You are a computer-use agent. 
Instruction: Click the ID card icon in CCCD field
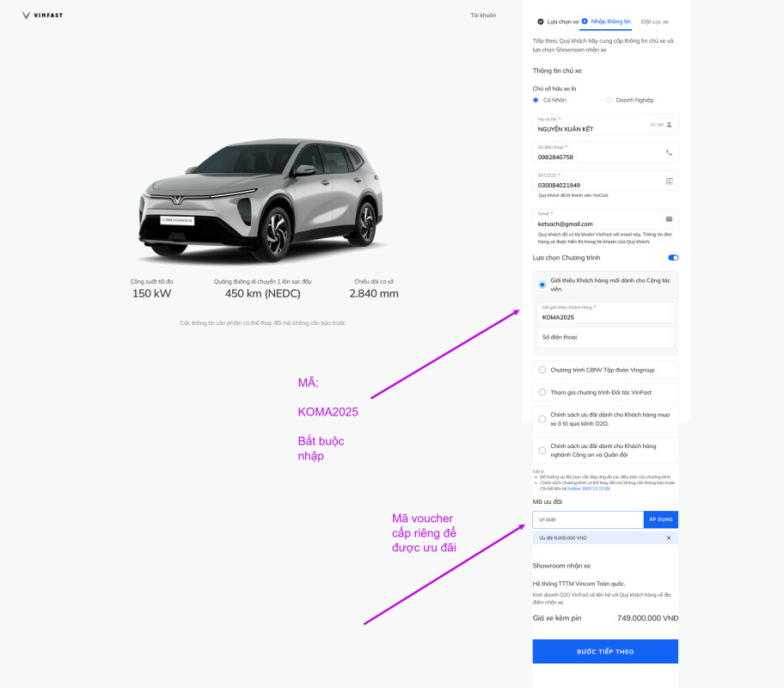coord(670,181)
